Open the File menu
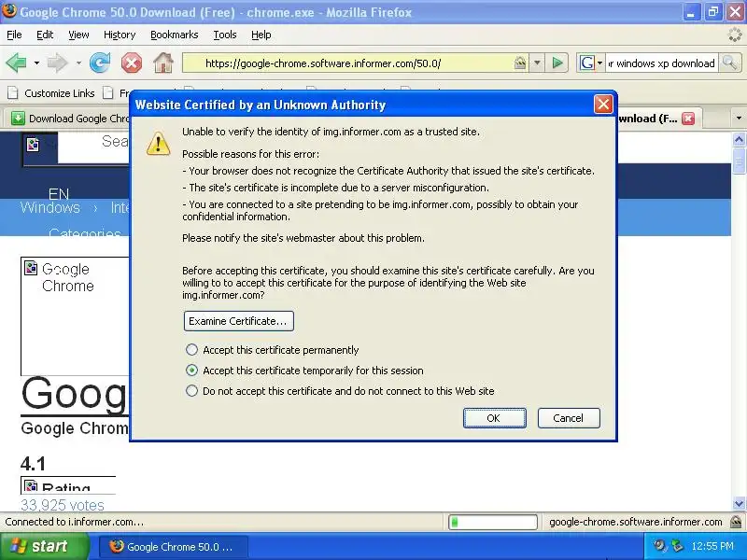The width and height of the screenshot is (747, 560). click(x=14, y=35)
